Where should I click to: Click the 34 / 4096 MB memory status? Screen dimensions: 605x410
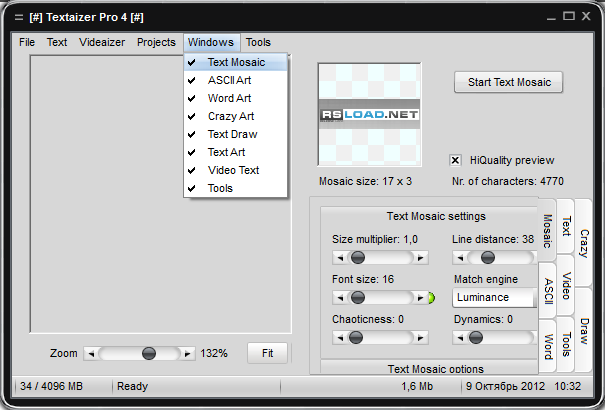pyautogui.click(x=51, y=386)
